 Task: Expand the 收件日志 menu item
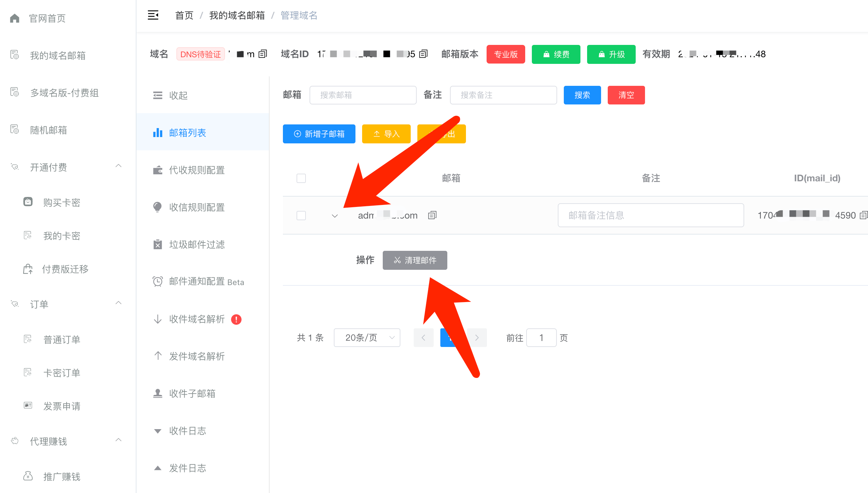tap(203, 431)
